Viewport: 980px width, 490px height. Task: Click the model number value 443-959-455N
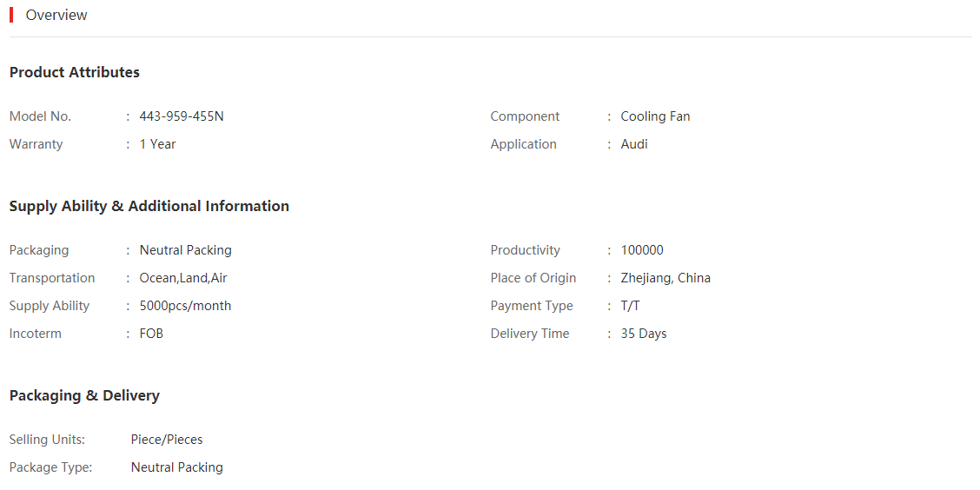(x=182, y=116)
